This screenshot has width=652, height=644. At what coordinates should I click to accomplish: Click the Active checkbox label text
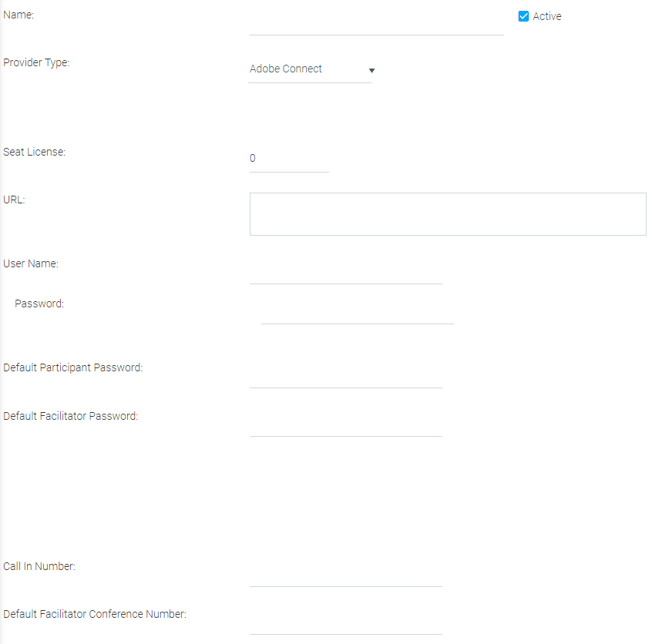point(546,16)
